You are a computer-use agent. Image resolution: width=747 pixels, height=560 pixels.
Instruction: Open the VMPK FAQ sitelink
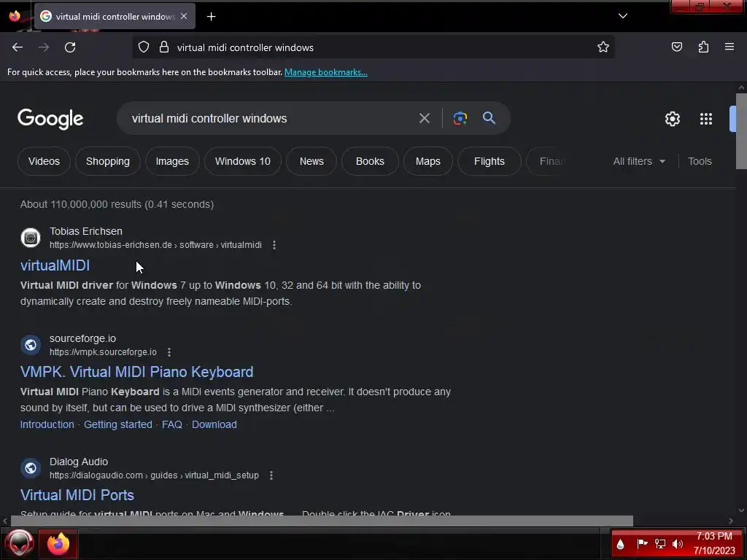pyautogui.click(x=172, y=424)
